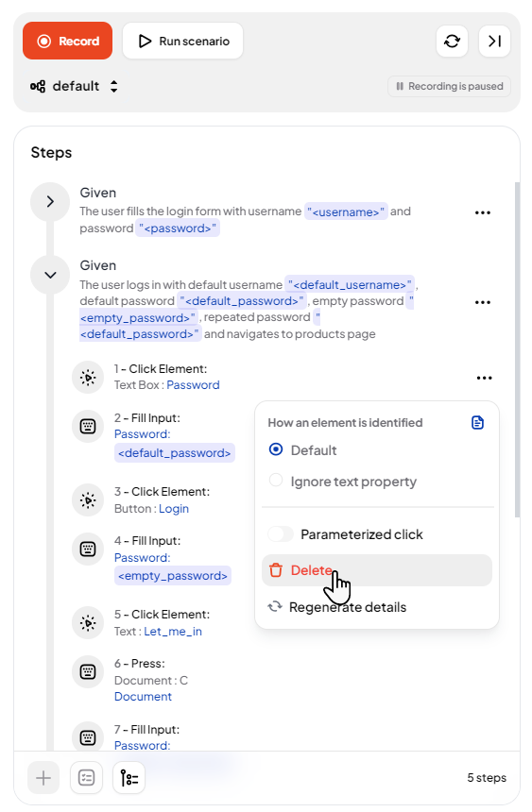Open the default scenario selector dropdown
Screen dimensions: 532x812
click(x=74, y=86)
